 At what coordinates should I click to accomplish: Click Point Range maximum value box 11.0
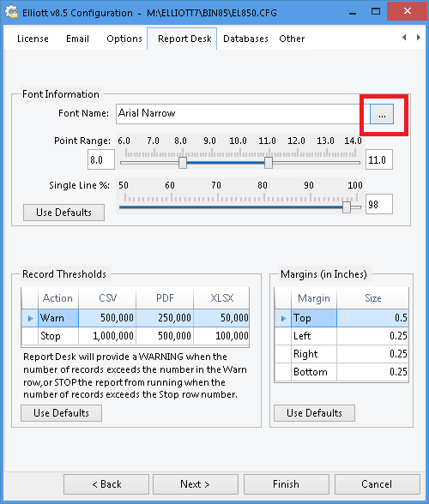pos(379,159)
